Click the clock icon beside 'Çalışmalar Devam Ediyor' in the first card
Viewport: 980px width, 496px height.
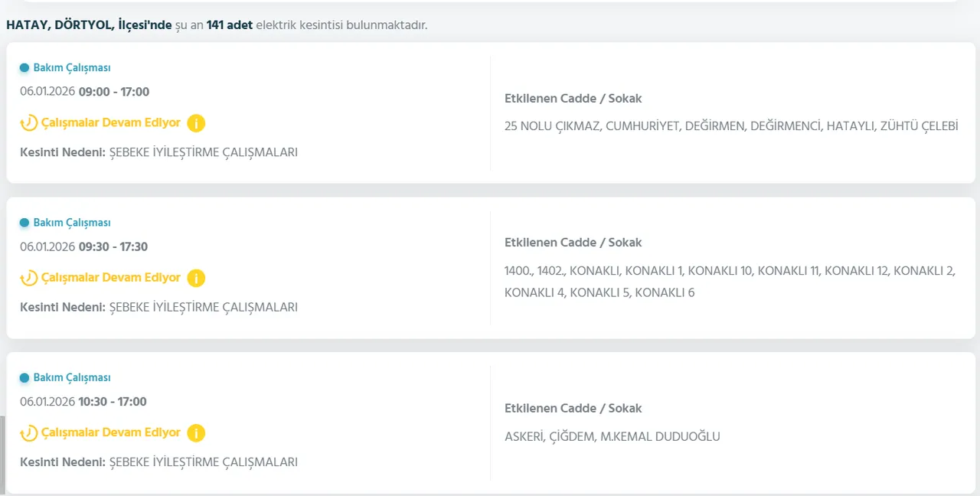[29, 122]
